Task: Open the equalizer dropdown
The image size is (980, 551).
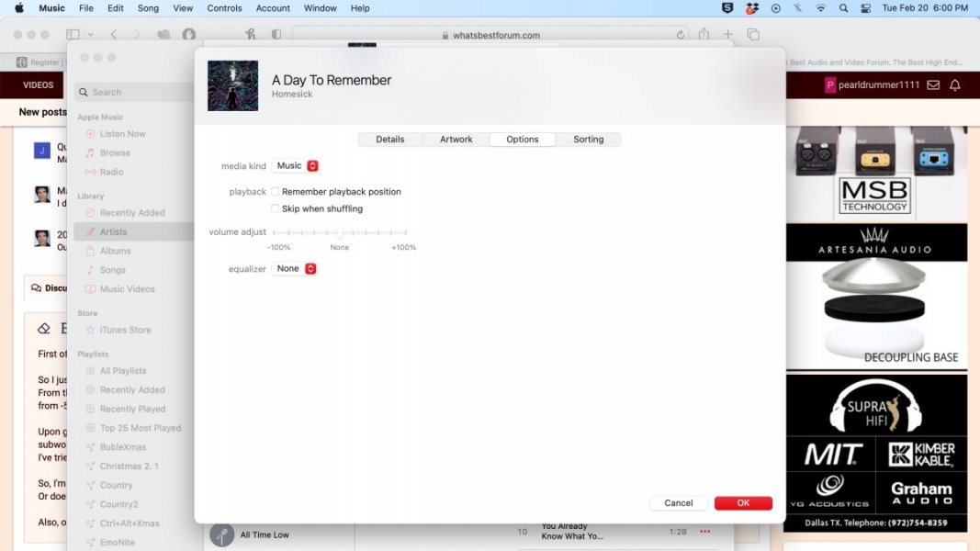Action: click(294, 268)
